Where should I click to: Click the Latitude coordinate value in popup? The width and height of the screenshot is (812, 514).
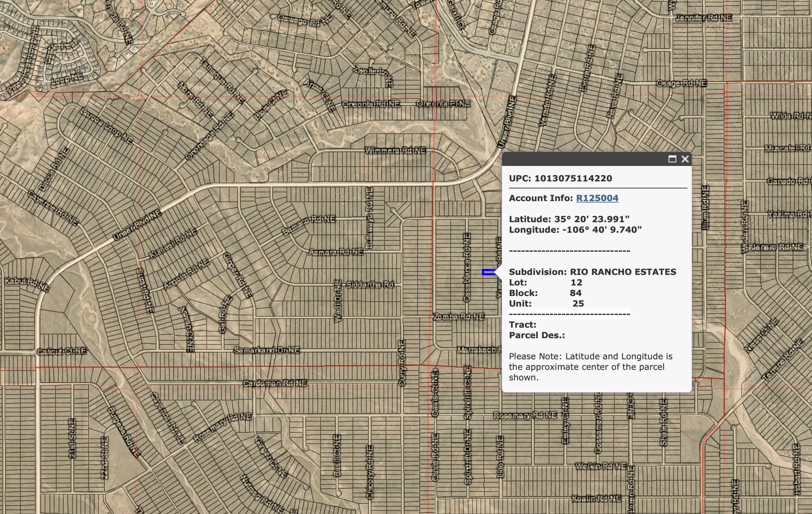[x=592, y=219]
